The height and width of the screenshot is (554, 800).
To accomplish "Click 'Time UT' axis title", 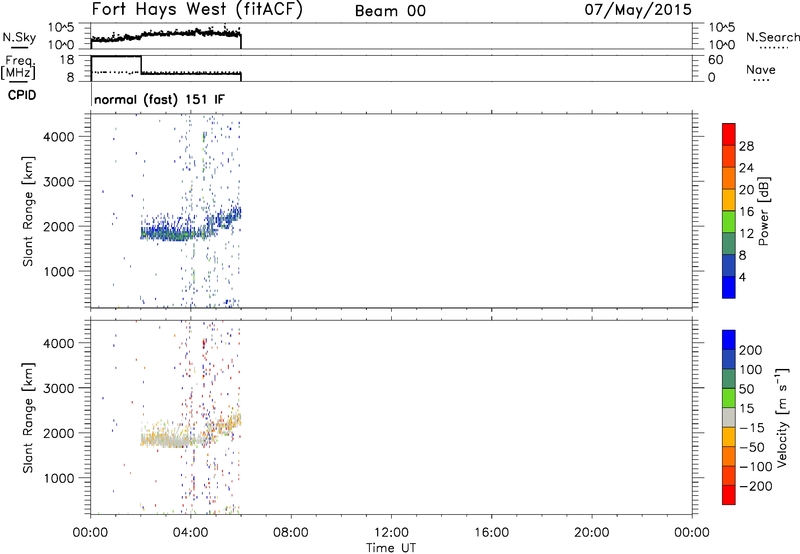I will point(391,548).
